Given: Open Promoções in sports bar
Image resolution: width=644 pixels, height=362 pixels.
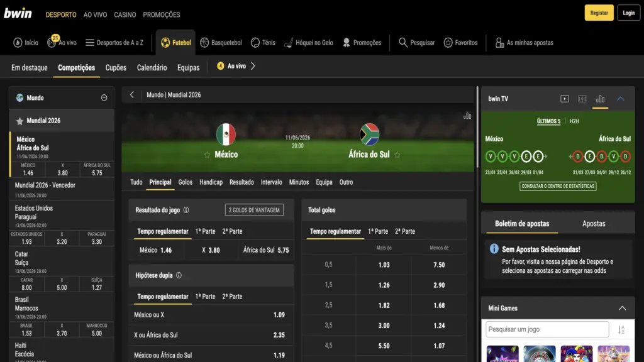Looking at the screenshot, I should click(x=362, y=43).
